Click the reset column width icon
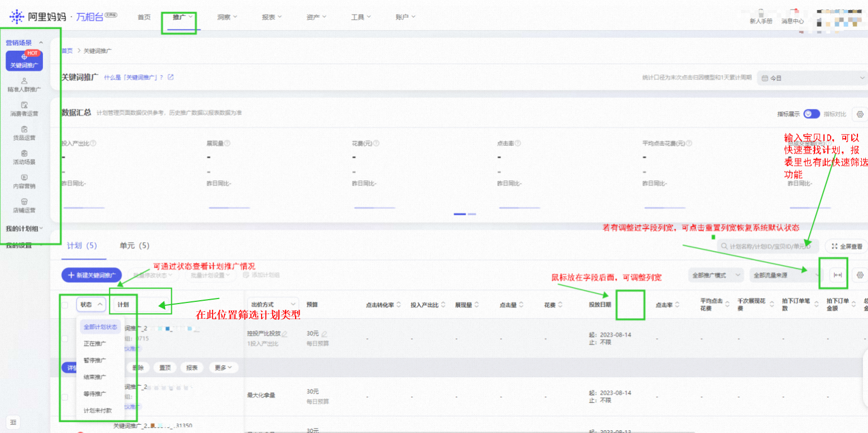868x433 pixels. click(837, 275)
